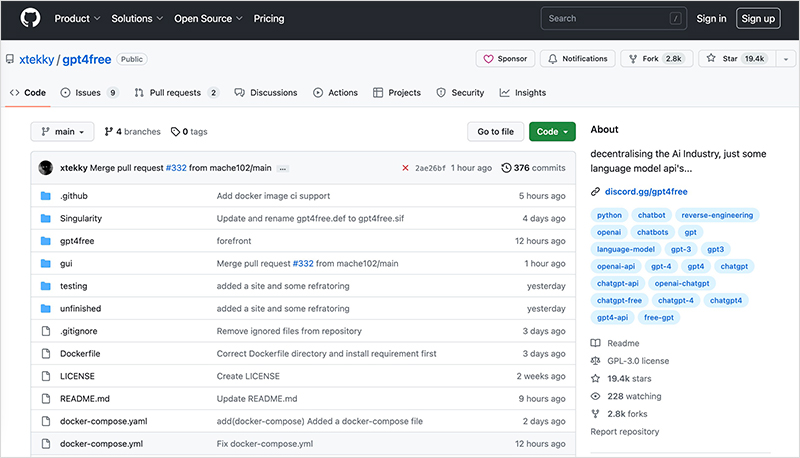
Task: Click the Sign in link
Action: 711,18
